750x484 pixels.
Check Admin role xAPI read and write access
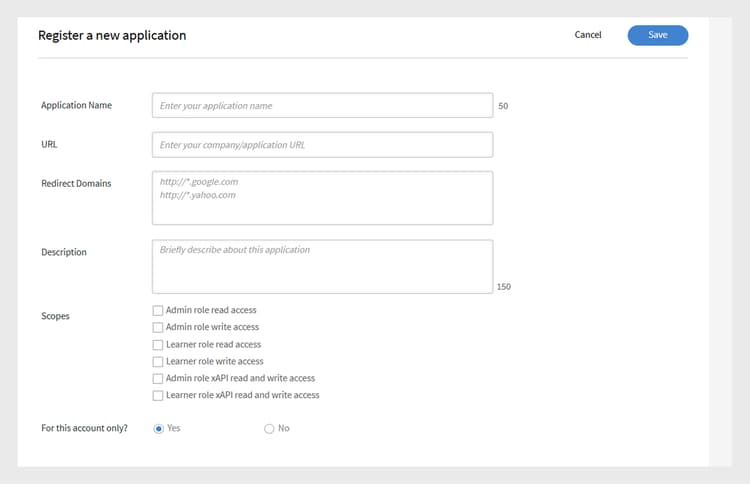pyautogui.click(x=158, y=379)
